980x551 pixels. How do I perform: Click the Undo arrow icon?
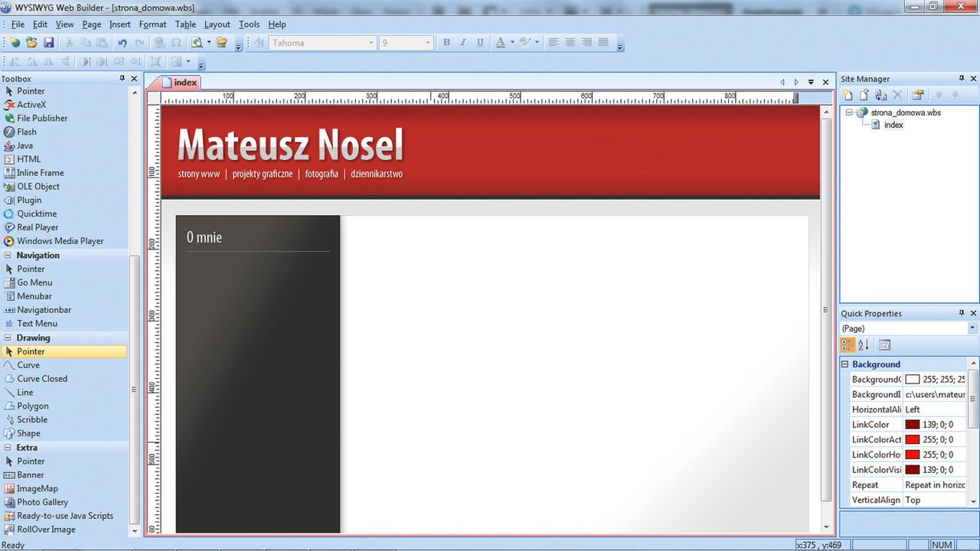(122, 43)
